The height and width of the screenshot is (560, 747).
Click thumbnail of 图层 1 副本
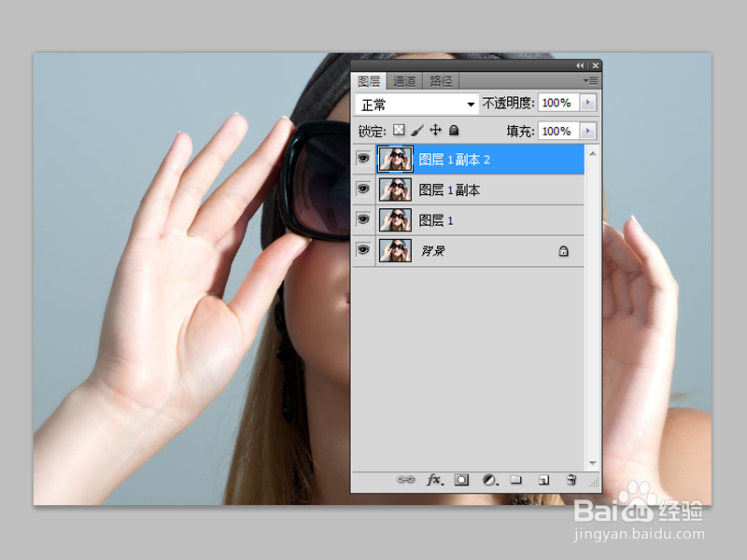tap(395, 189)
